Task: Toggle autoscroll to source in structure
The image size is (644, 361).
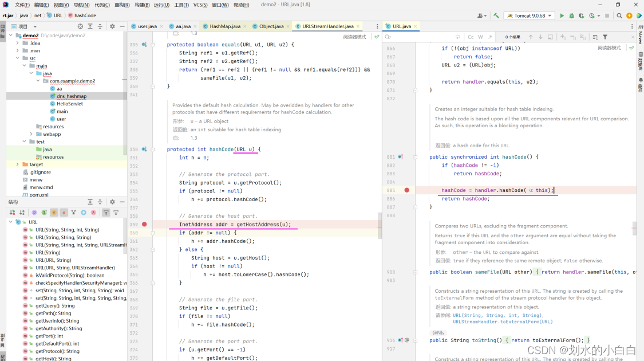Action: point(106,213)
